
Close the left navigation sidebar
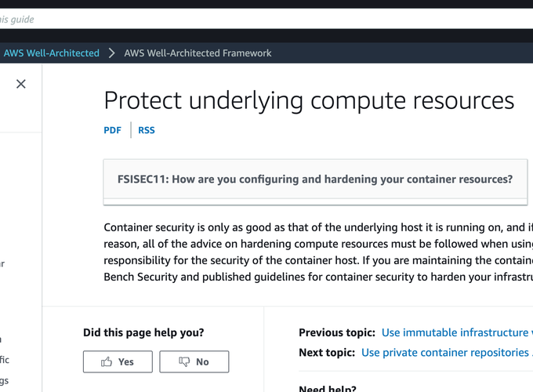tap(21, 84)
